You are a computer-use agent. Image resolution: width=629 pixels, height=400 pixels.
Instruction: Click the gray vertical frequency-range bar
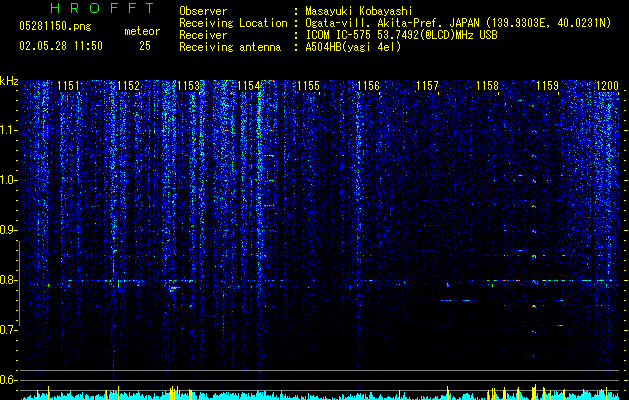(x=19, y=283)
